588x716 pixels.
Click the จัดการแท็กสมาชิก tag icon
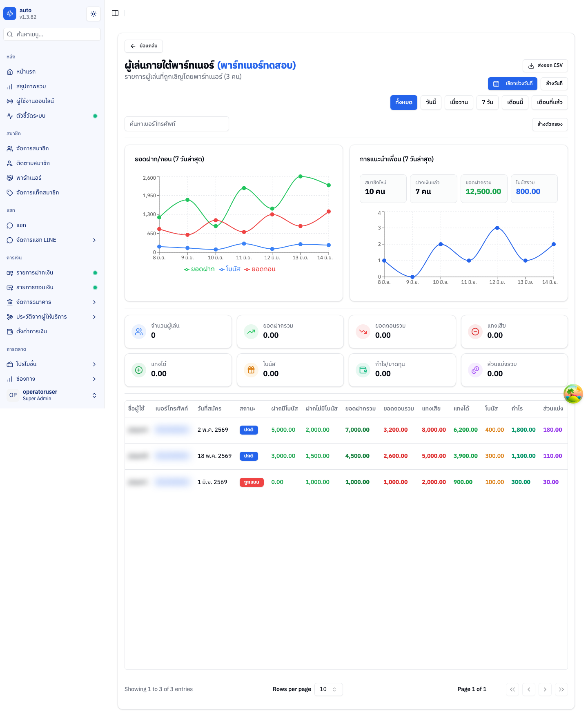10,193
